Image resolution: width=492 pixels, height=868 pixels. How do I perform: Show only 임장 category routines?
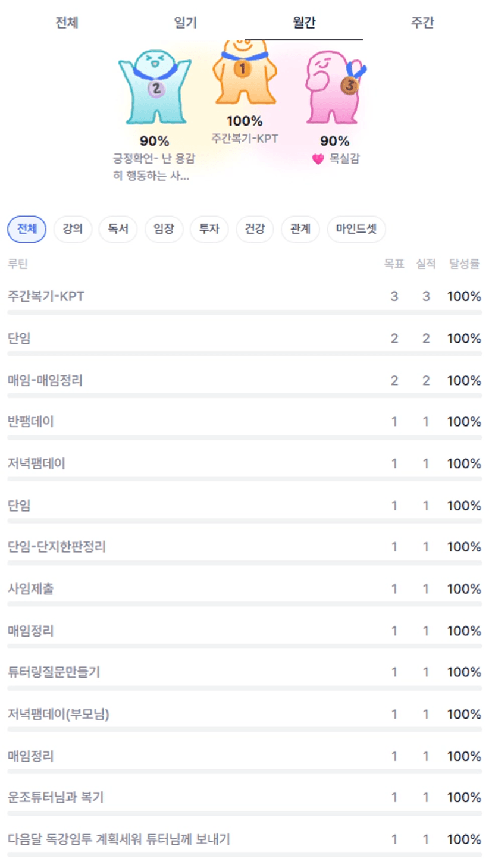click(x=164, y=229)
